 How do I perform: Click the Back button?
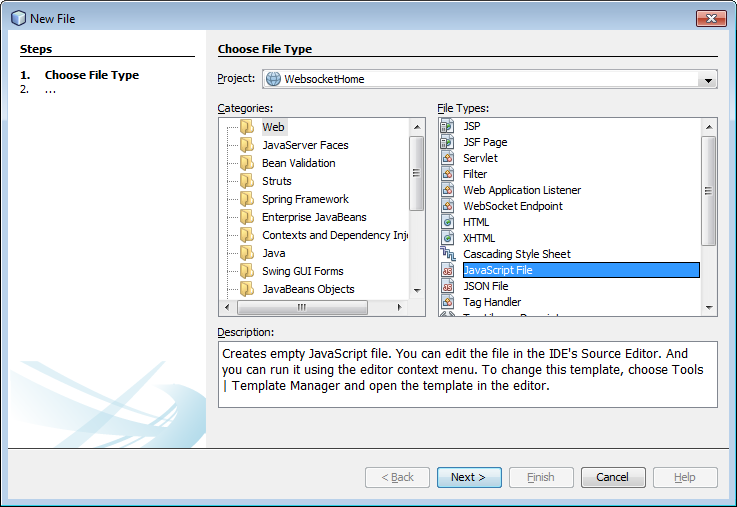pos(397,477)
